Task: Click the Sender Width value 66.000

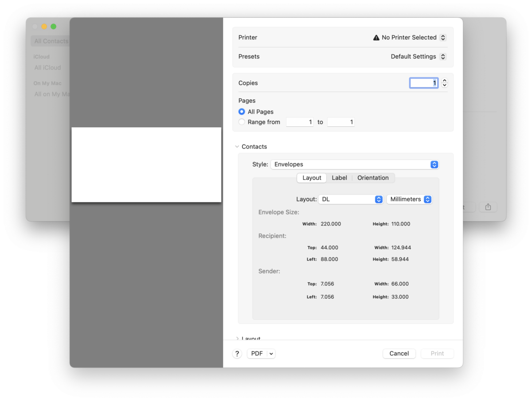Action: pos(400,284)
